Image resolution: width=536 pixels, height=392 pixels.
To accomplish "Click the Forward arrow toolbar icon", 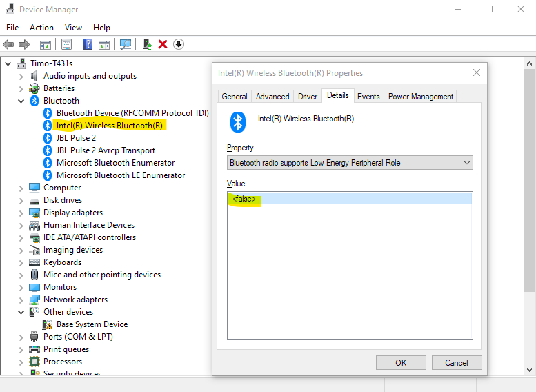I will pyautogui.click(x=24, y=44).
